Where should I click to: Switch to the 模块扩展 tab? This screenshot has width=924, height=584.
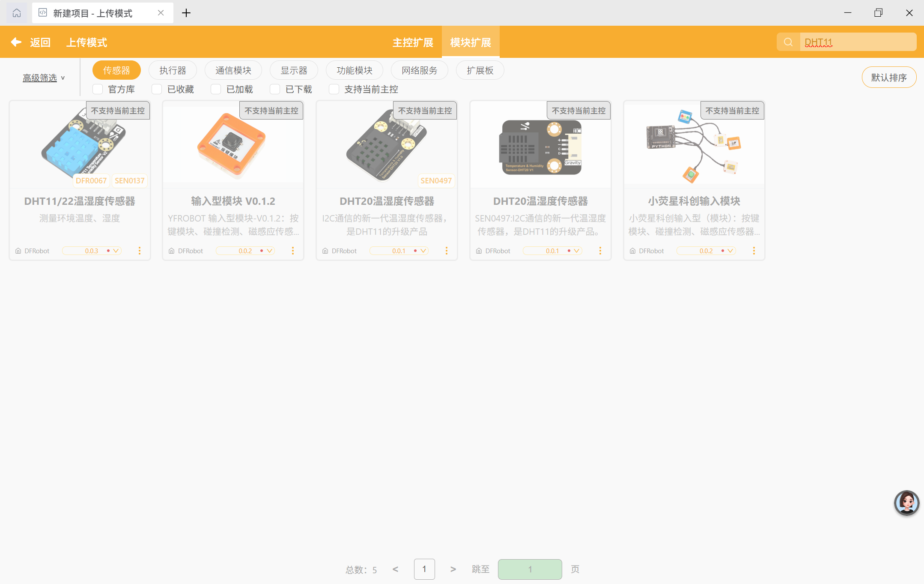[471, 42]
